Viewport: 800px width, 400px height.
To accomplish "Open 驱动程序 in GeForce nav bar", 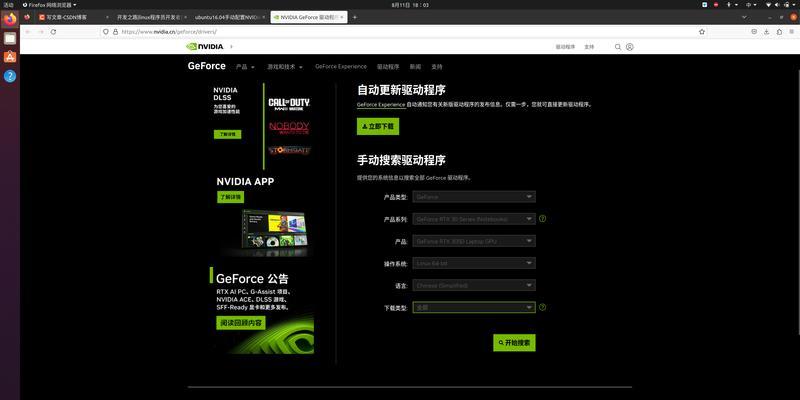I will [x=388, y=67].
